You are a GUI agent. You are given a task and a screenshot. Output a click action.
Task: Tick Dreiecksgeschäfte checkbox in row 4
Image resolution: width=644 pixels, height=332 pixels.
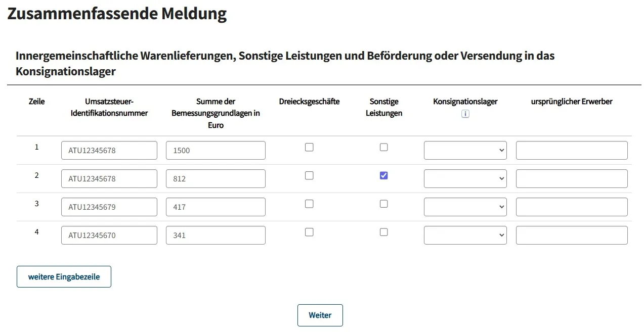(x=309, y=232)
